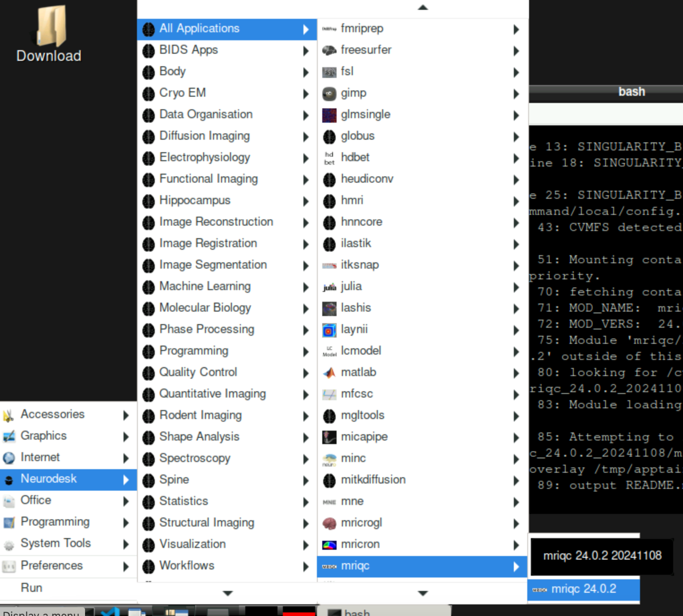Click the System Tools gear icon
The width and height of the screenshot is (683, 616).
(9, 544)
